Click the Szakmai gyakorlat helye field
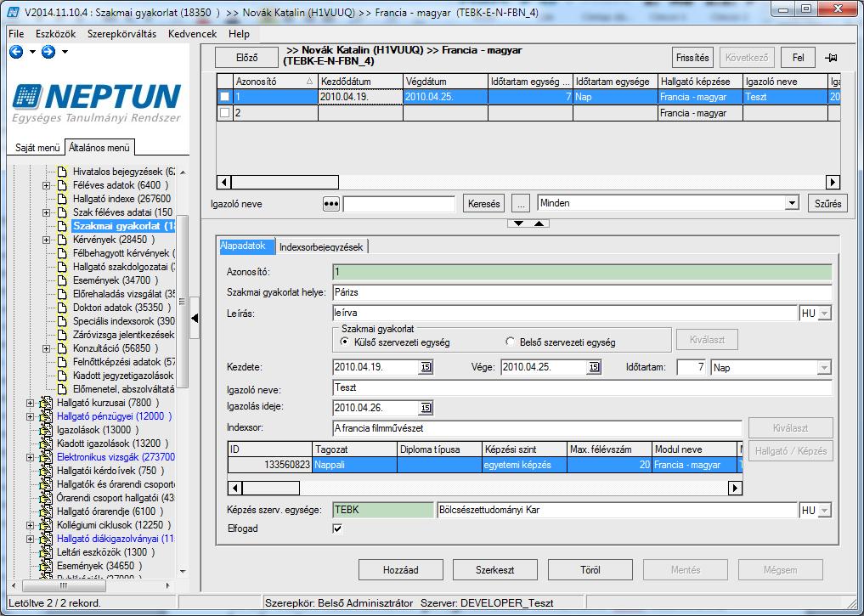The height and width of the screenshot is (616, 864). pyautogui.click(x=582, y=292)
